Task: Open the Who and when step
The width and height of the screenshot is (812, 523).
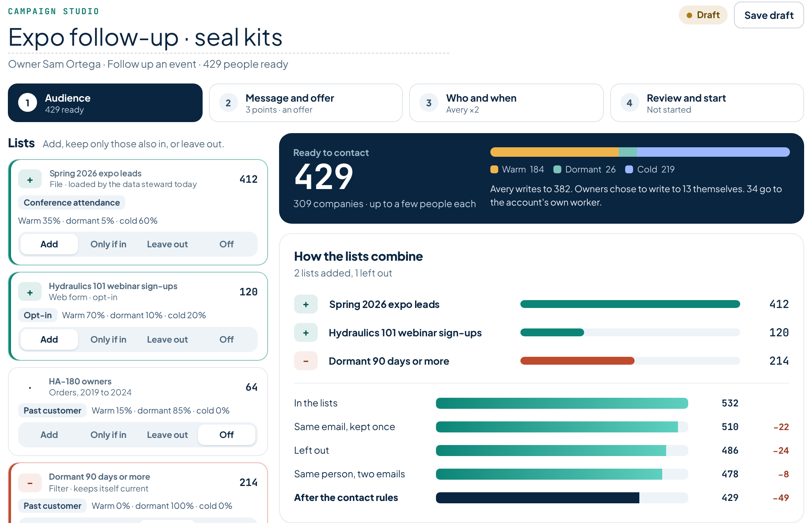Action: pyautogui.click(x=507, y=103)
